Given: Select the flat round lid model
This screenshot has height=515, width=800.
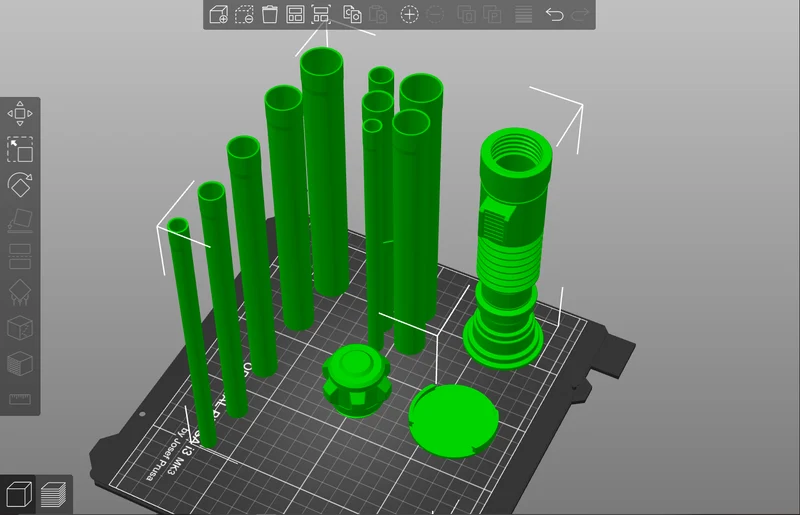Looking at the screenshot, I should (x=453, y=421).
